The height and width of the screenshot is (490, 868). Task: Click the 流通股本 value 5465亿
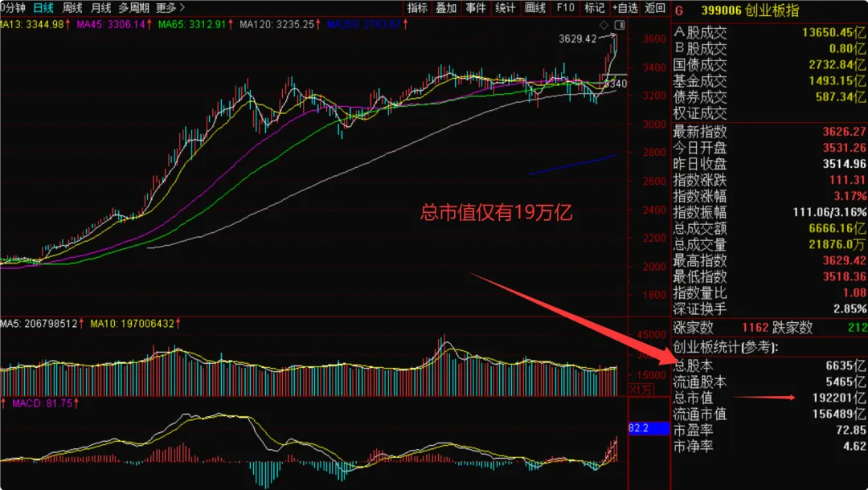845,382
